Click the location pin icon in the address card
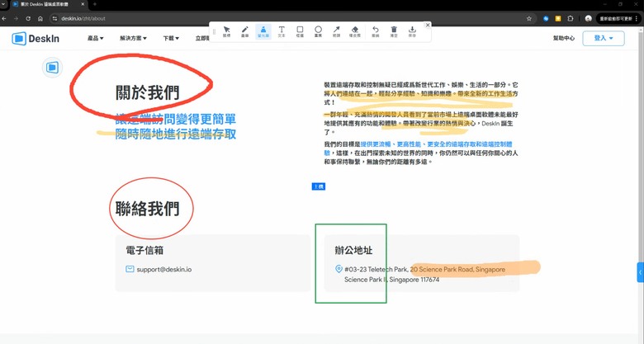Viewport: 644px width, 344px height. [x=339, y=269]
